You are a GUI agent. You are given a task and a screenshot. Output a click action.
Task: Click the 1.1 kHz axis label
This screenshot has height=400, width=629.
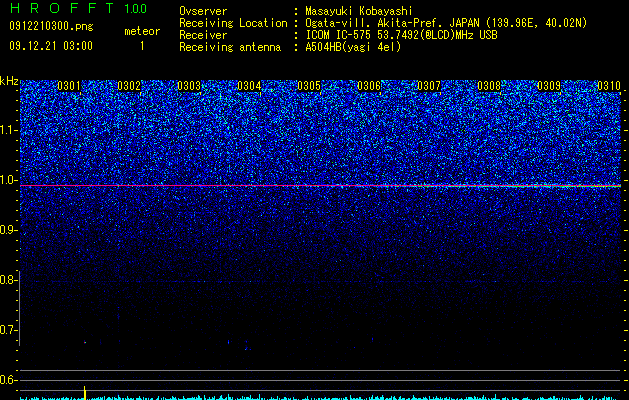[x=9, y=130]
